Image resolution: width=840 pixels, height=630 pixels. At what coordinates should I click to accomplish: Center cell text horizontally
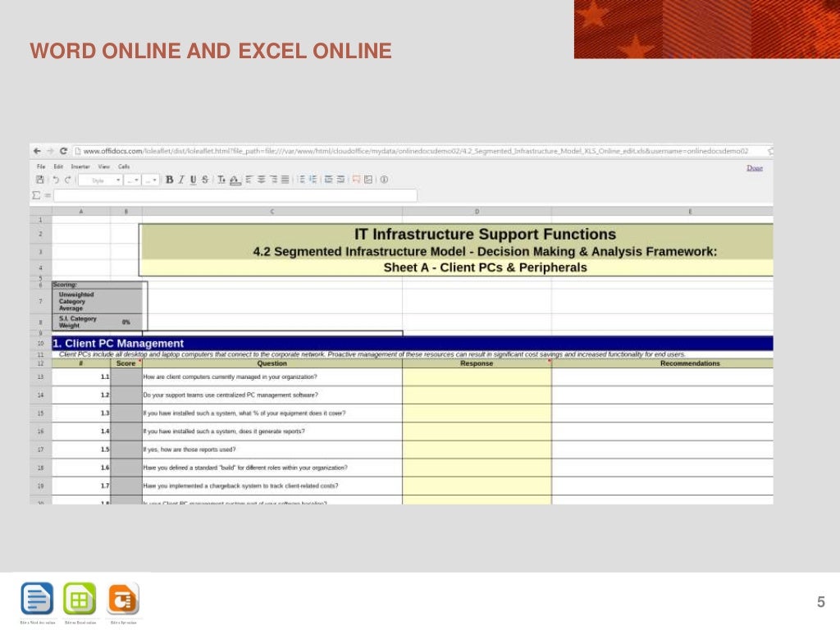(x=261, y=180)
